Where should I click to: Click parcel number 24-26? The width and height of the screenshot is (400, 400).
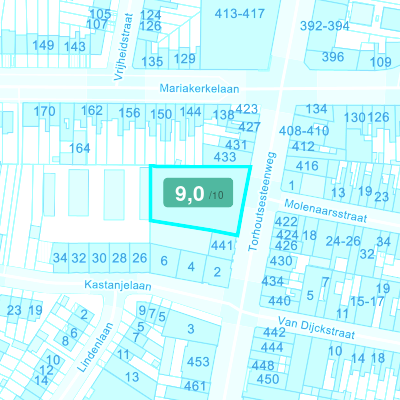click(x=343, y=241)
